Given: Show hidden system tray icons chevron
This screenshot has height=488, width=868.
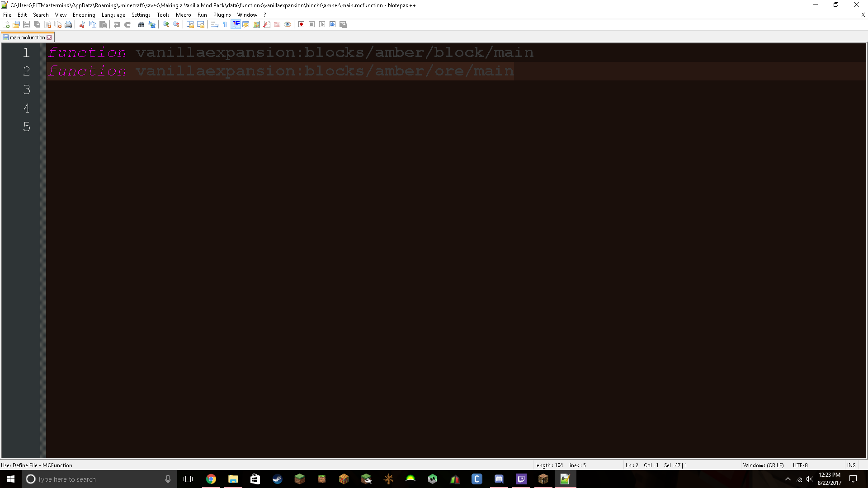Looking at the screenshot, I should (x=788, y=479).
